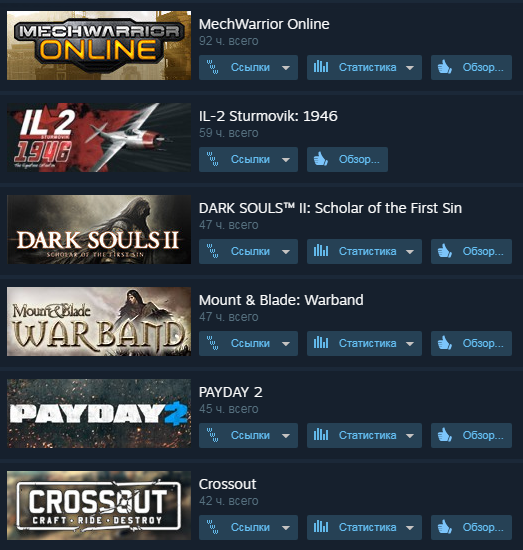Click thumbs-up review icon for DARK SOULS II
The image size is (523, 550).
[x=444, y=251]
